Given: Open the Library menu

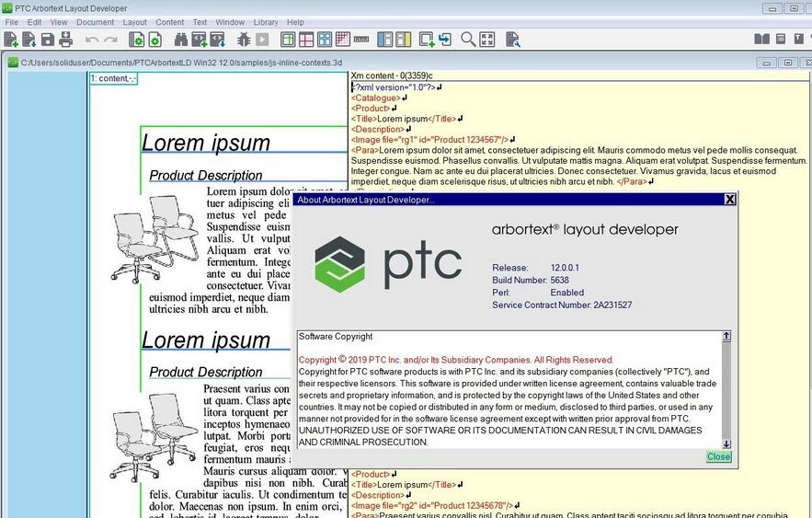Looking at the screenshot, I should point(266,22).
